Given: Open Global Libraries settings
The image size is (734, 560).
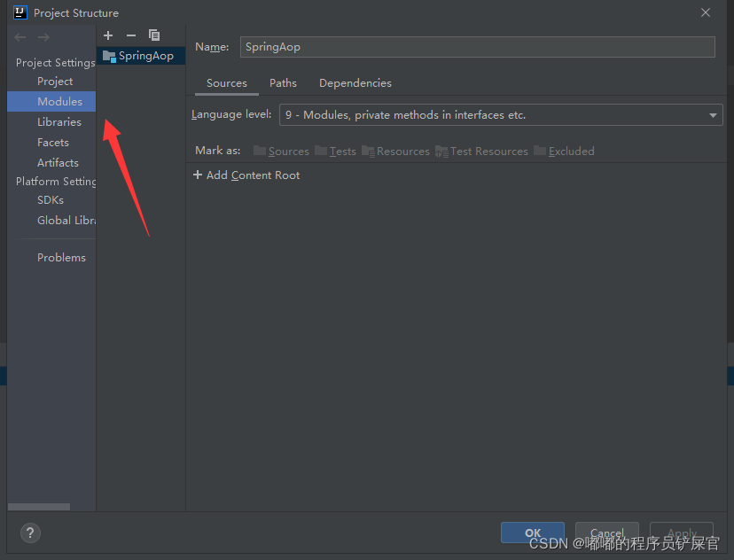Looking at the screenshot, I should coord(66,221).
